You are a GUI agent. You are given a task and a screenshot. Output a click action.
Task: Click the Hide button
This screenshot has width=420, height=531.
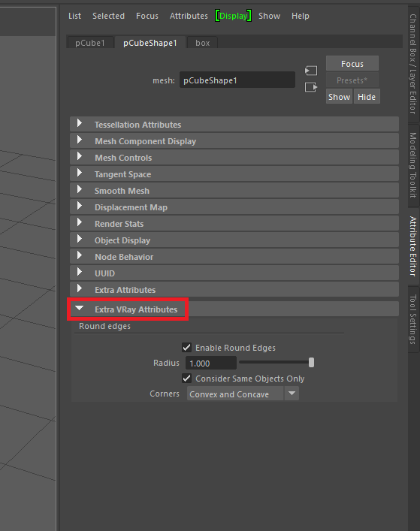367,97
